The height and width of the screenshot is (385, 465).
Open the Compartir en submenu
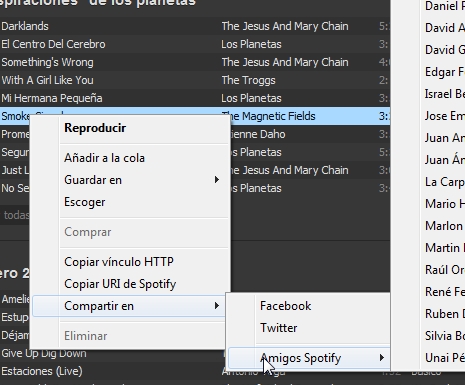tap(99, 306)
